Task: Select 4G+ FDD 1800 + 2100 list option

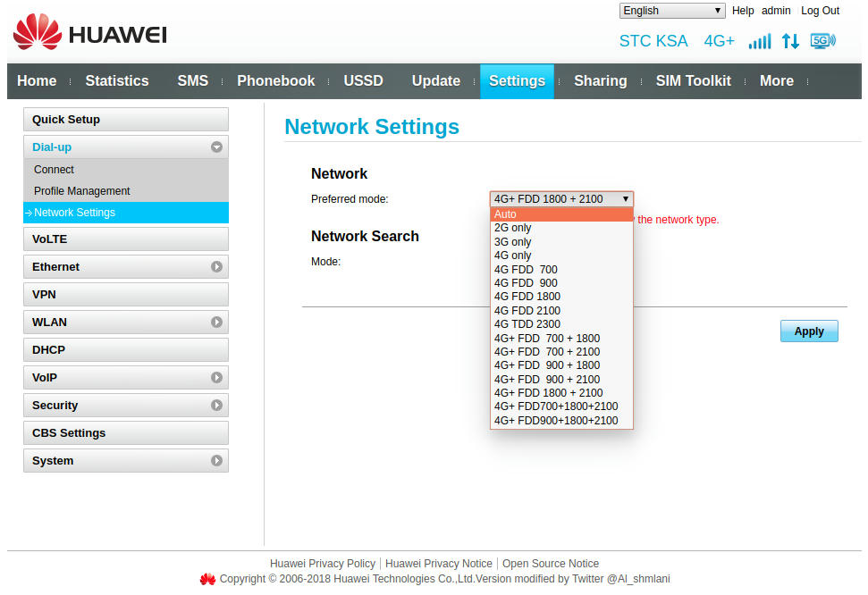Action: pyautogui.click(x=561, y=393)
